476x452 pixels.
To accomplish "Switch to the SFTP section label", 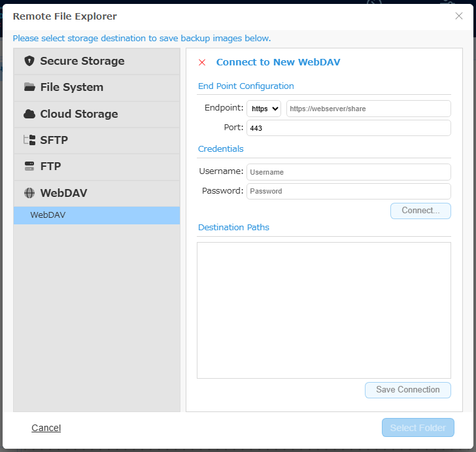I will tap(54, 140).
